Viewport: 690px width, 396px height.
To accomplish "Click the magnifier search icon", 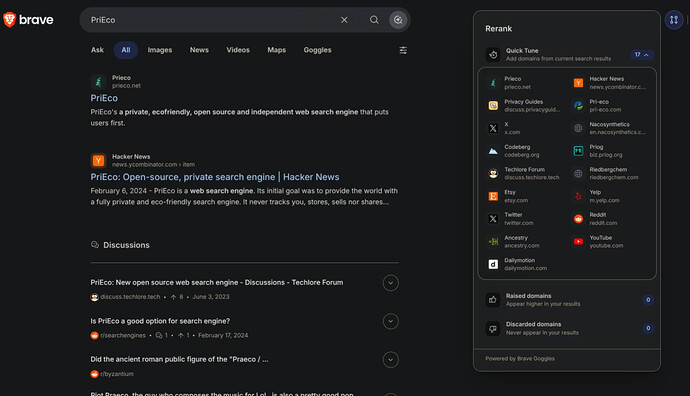I will 374,20.
